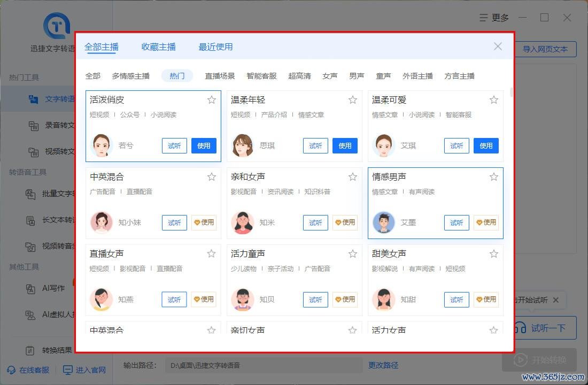Close the anchor selection dialog
Viewport: 588px width, 385px height.
(x=498, y=47)
